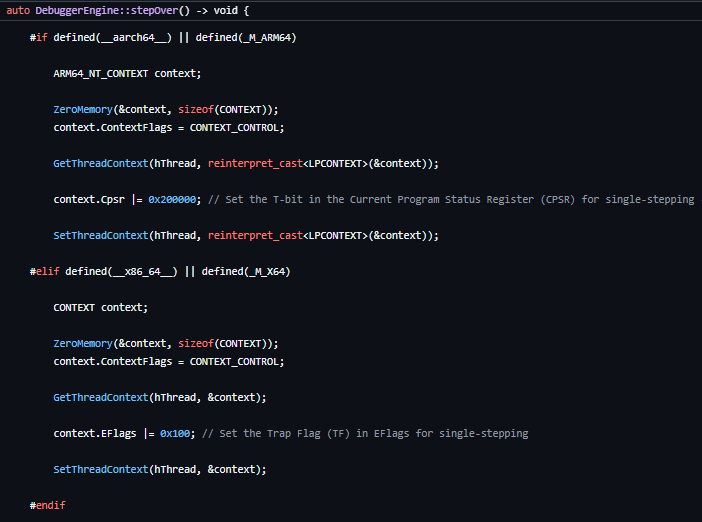Click the #endif directive
The image size is (702, 522).
pos(47,505)
